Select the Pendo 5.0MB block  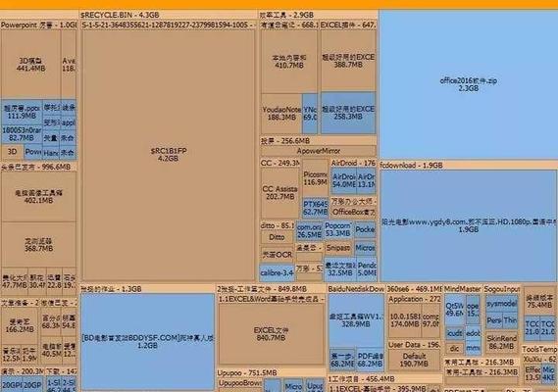click(367, 269)
